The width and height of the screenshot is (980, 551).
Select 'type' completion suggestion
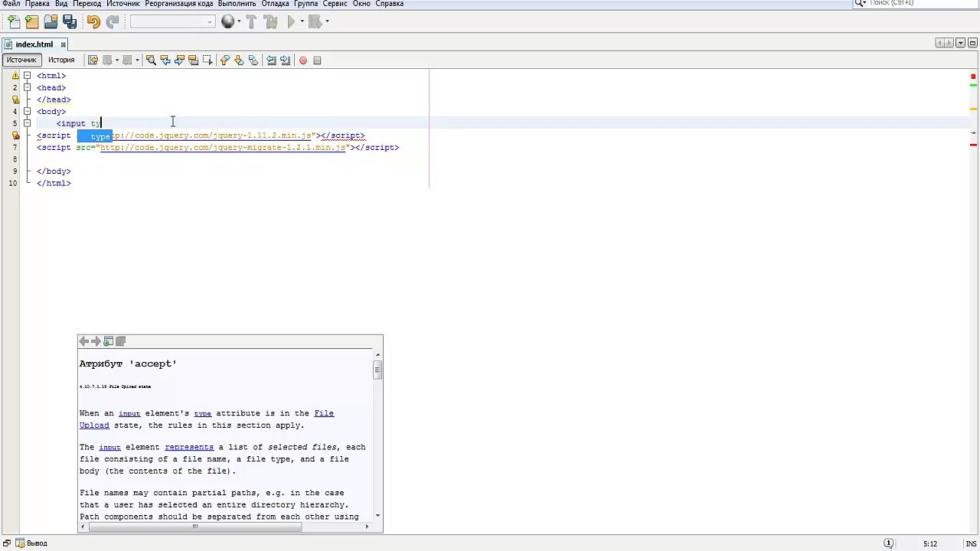click(95, 136)
